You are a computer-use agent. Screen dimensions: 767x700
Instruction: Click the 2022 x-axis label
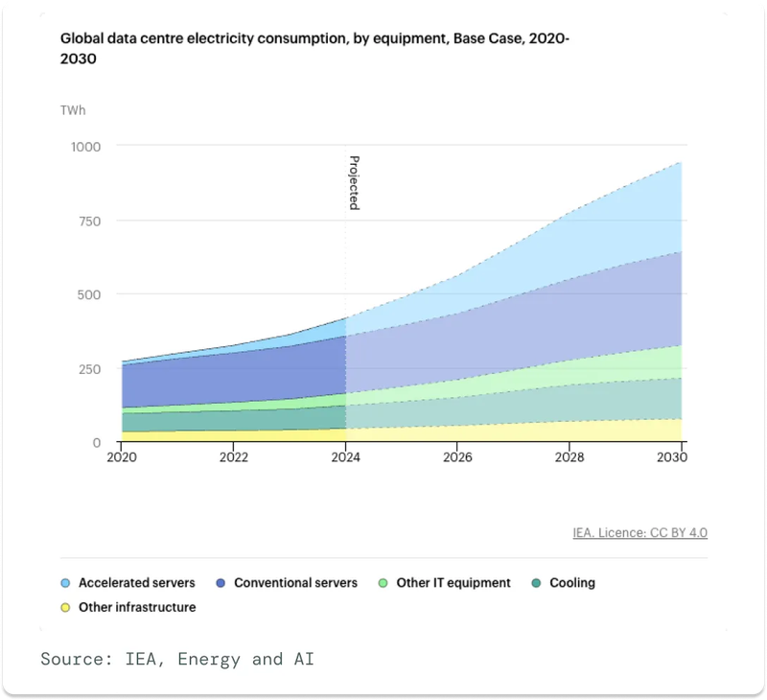233,456
